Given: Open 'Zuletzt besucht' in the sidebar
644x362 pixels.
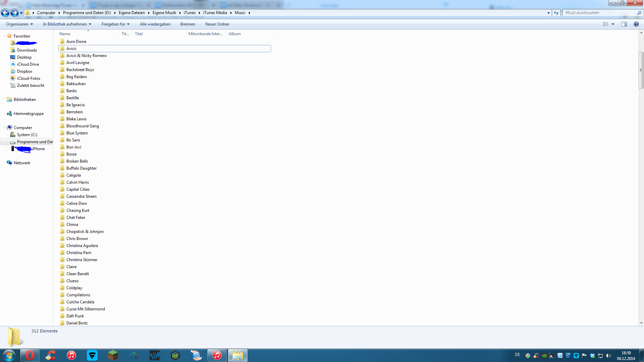Looking at the screenshot, I should click(31, 85).
